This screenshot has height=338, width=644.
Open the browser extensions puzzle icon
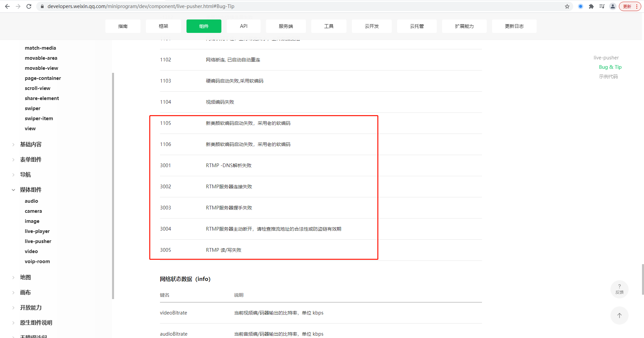coord(591,6)
